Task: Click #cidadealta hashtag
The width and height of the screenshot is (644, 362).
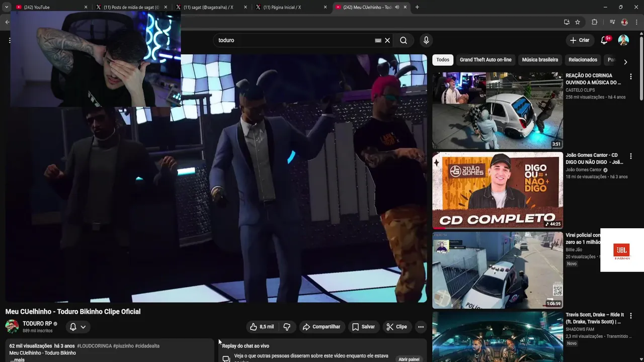Action: [x=147, y=346]
